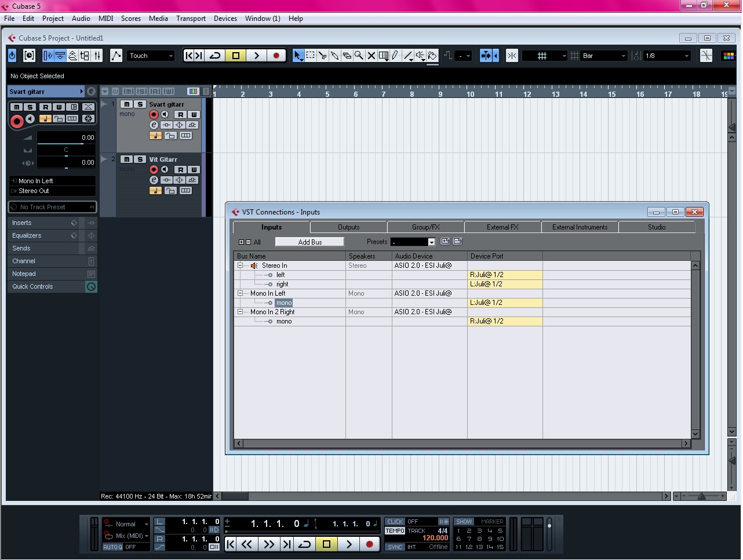This screenshot has height=560, width=743.
Task: Select the Draw pencil tool
Action: coord(395,56)
